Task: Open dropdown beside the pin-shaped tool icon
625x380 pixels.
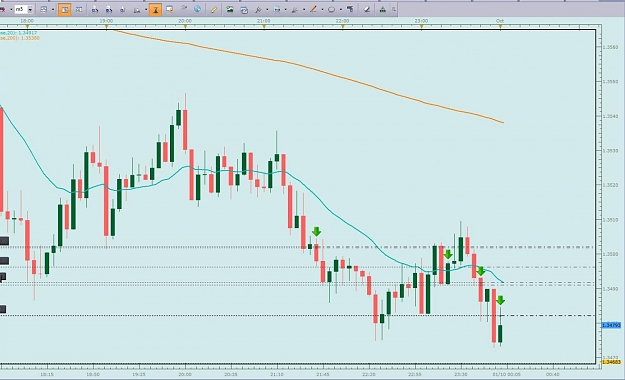Action: [267, 10]
